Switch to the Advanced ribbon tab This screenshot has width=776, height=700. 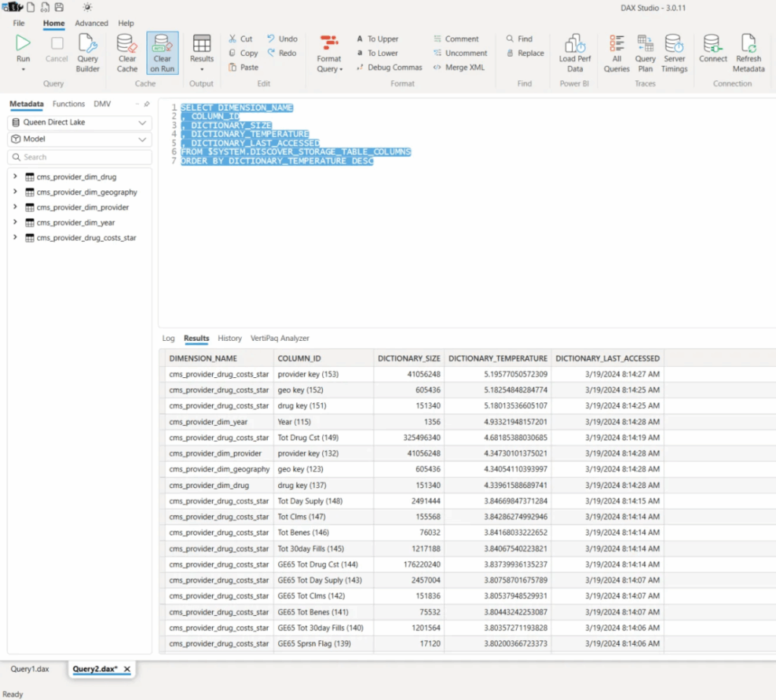click(92, 23)
